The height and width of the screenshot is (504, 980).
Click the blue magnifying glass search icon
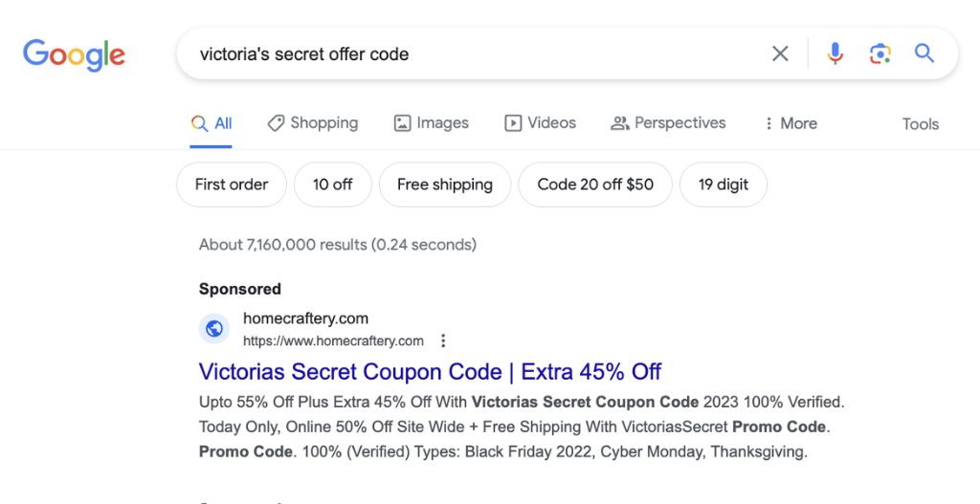pos(924,54)
